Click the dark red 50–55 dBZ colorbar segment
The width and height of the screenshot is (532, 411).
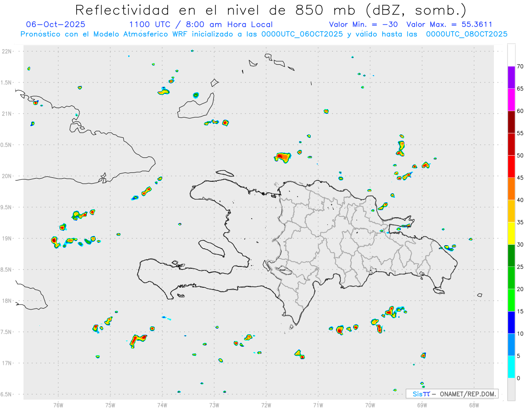(512, 144)
